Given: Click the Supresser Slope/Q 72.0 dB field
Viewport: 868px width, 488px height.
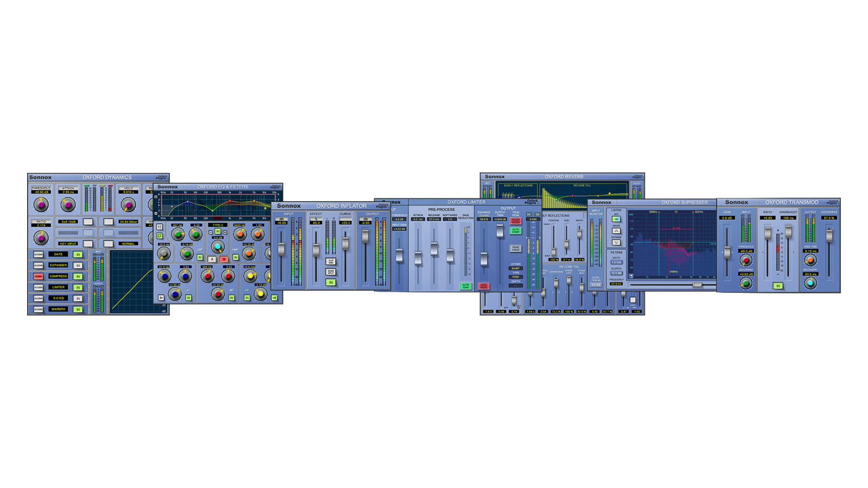Looking at the screenshot, I should (x=616, y=273).
